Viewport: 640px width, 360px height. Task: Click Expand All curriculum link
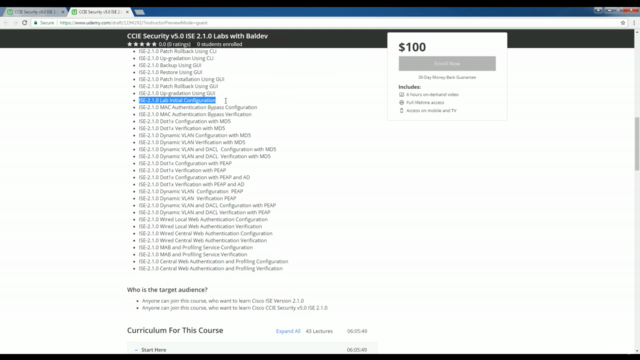(x=288, y=331)
